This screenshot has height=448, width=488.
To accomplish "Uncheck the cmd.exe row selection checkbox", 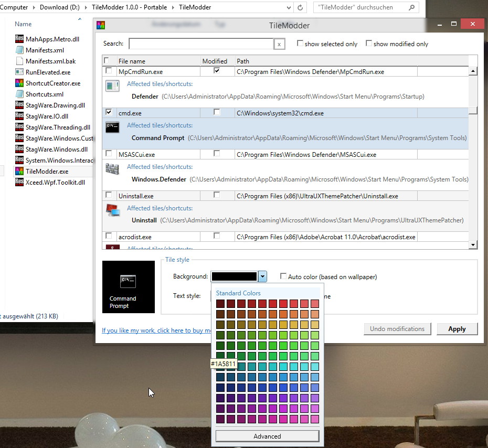I will (x=109, y=112).
